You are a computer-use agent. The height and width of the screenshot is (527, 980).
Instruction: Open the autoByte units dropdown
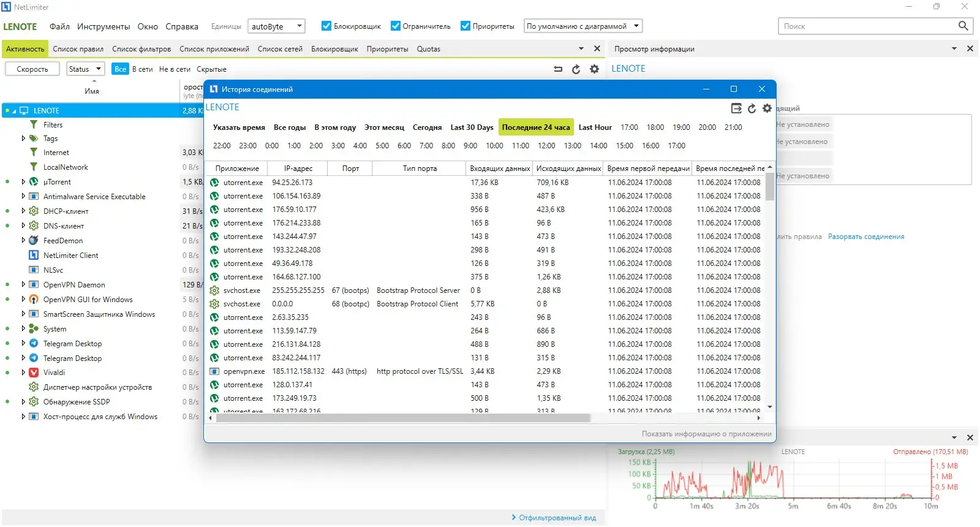(x=276, y=26)
